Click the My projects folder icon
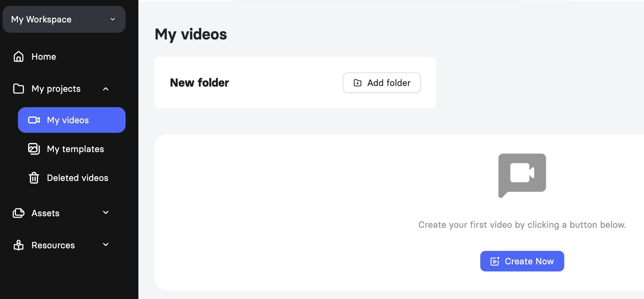644x299 pixels. 19,89
